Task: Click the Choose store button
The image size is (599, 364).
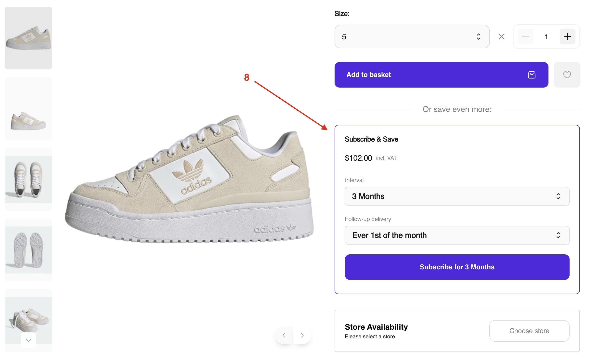Action: click(x=529, y=331)
